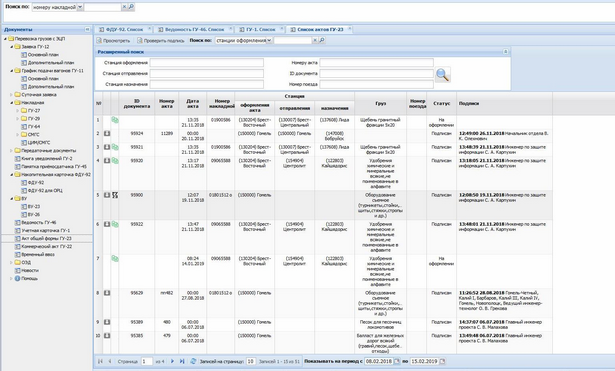
Task: Close the Ведомость ГУ-46. Список tab
Action: (231, 29)
